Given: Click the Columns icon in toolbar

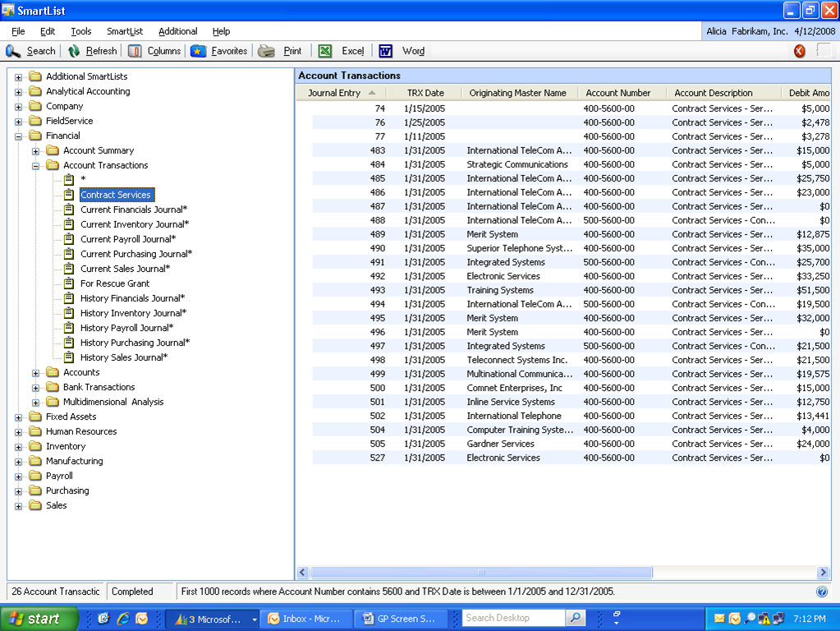Looking at the screenshot, I should tap(135, 51).
